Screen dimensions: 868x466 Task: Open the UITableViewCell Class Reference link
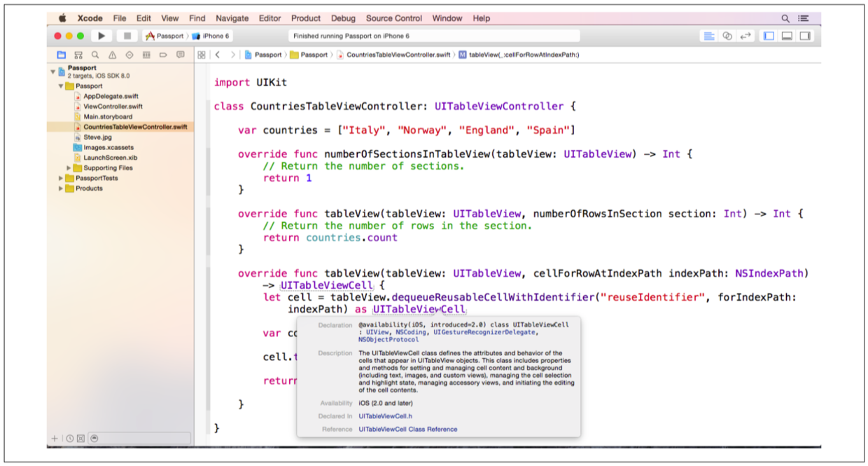pyautogui.click(x=407, y=429)
